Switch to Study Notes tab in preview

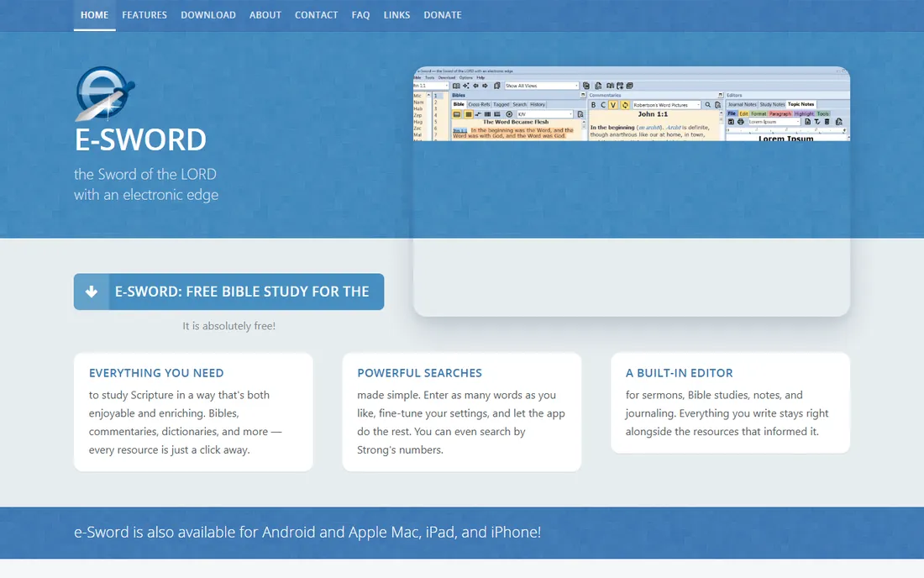pos(772,104)
